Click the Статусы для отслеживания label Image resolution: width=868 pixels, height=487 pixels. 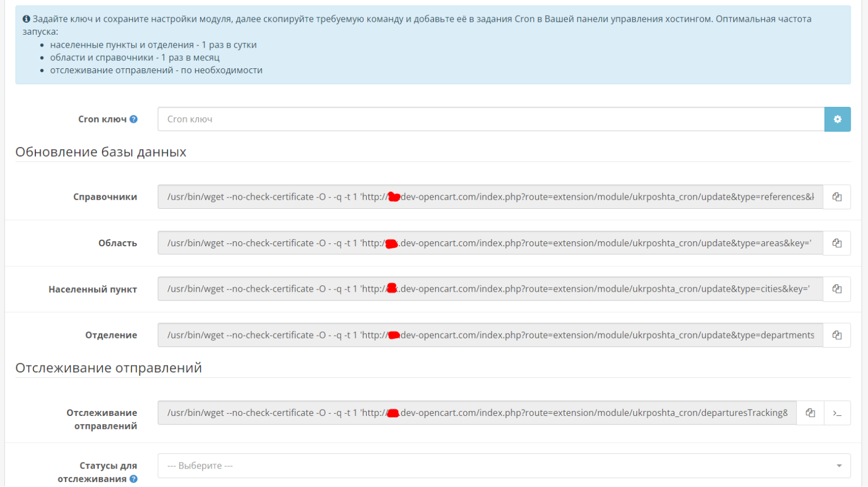pyautogui.click(x=98, y=472)
